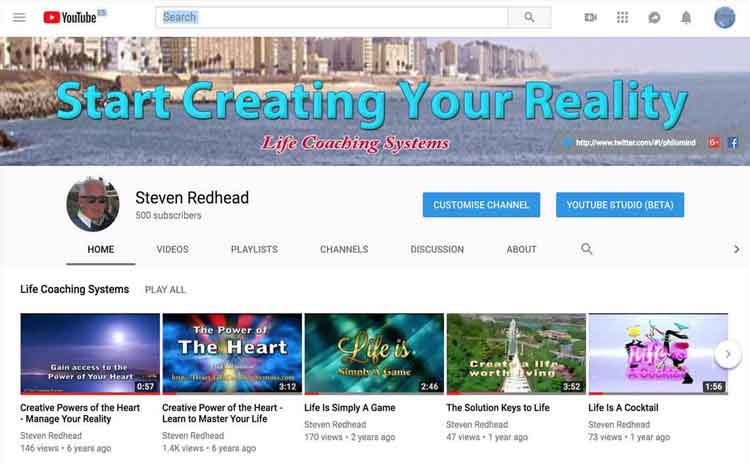Open The Power of The Heart thumbnail
Screen dimensions: 750x464
point(232,354)
